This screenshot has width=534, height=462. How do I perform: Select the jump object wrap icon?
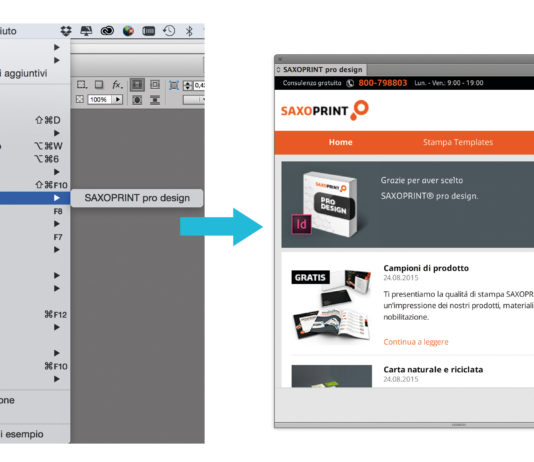point(155,100)
